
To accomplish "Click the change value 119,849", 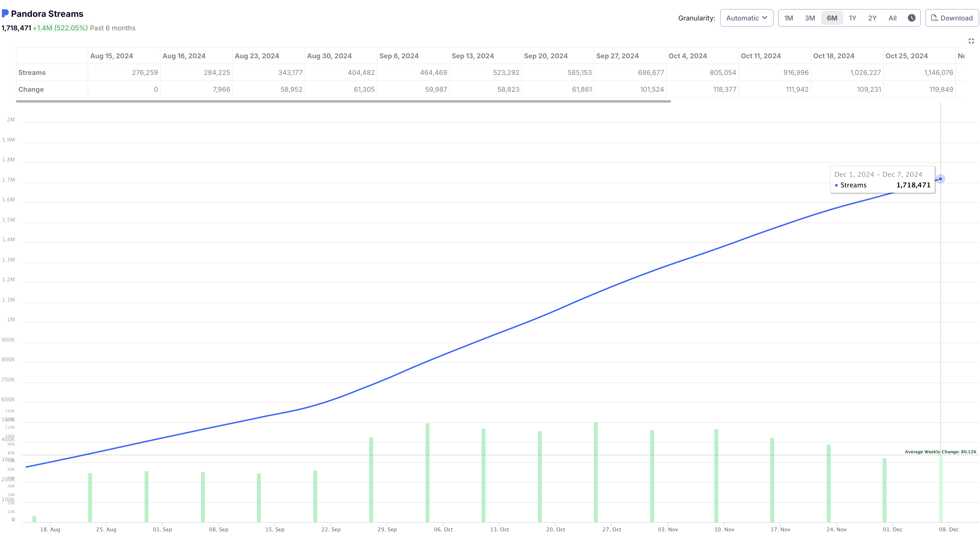I will [941, 89].
